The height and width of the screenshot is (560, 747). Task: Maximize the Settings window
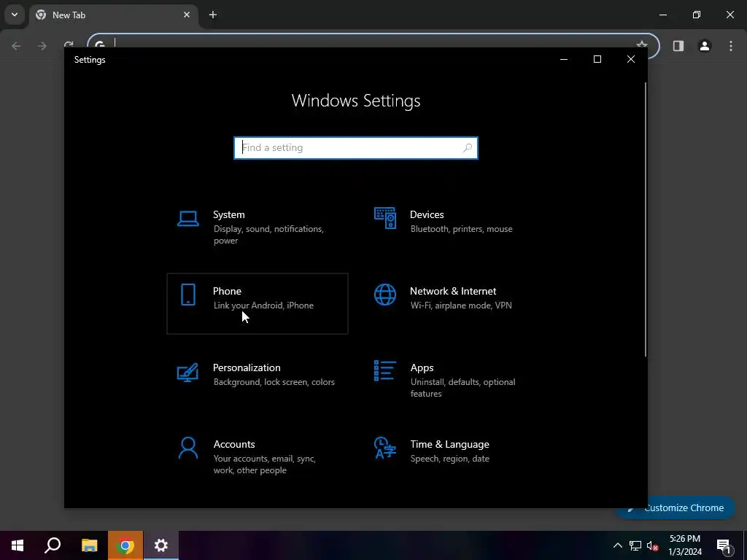597,59
